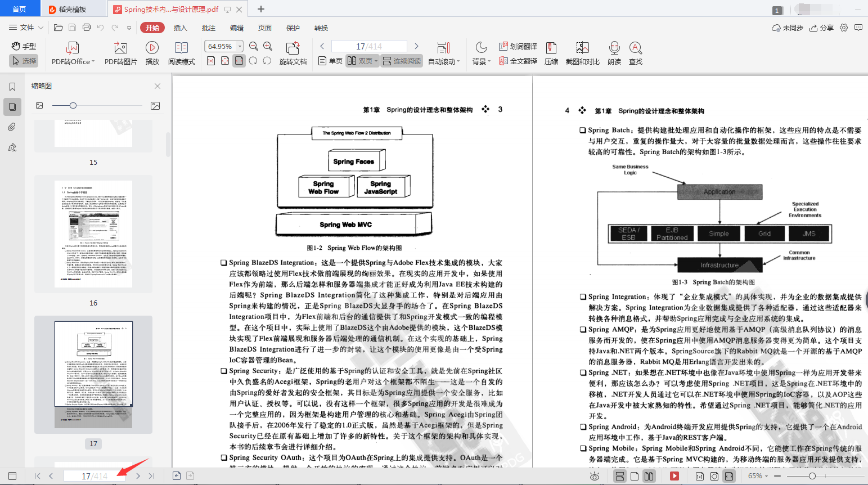The height and width of the screenshot is (485, 868).
Task: Convert PDF to image (PDF转图片)
Action: [120, 54]
